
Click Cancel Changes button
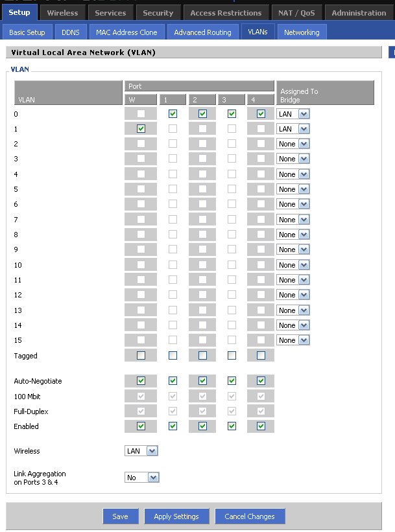coord(250,516)
